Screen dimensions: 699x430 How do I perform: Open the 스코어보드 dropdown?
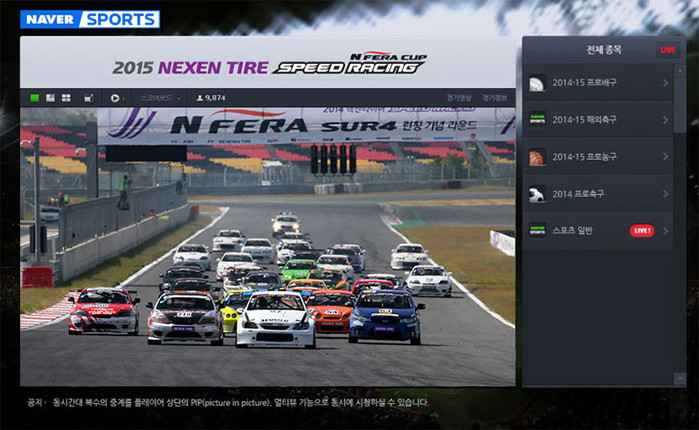(x=159, y=98)
